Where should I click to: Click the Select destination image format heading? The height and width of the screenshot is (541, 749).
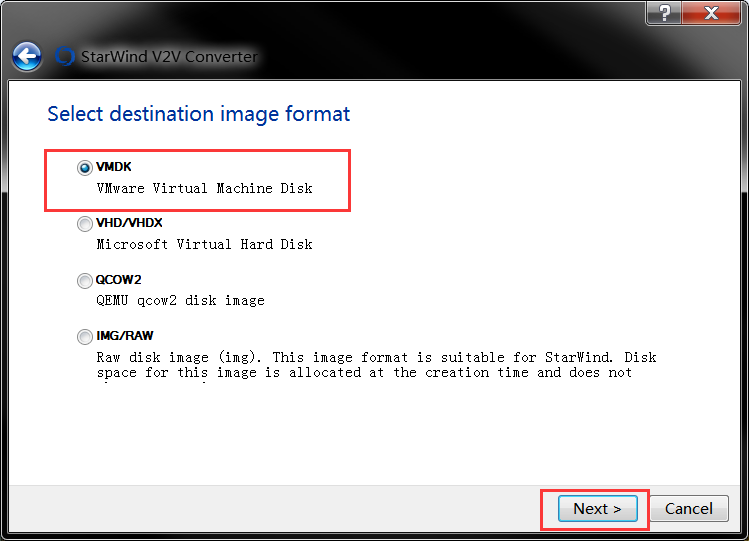coord(199,114)
